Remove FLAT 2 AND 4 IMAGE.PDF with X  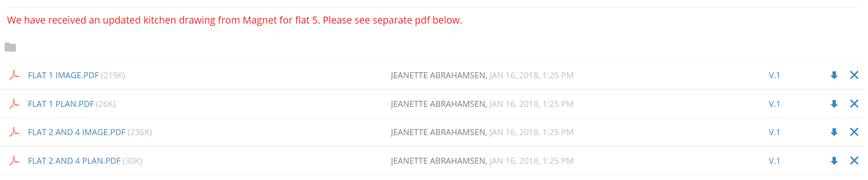point(854,132)
